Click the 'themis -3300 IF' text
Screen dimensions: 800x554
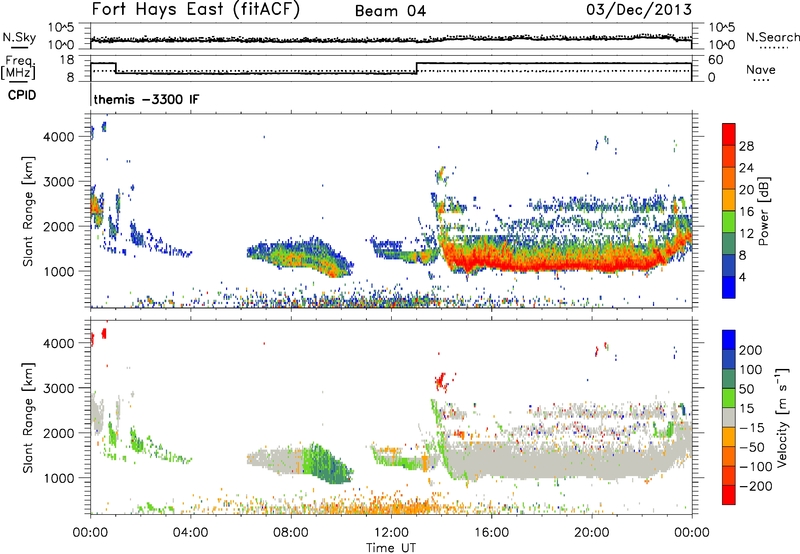pos(146,99)
